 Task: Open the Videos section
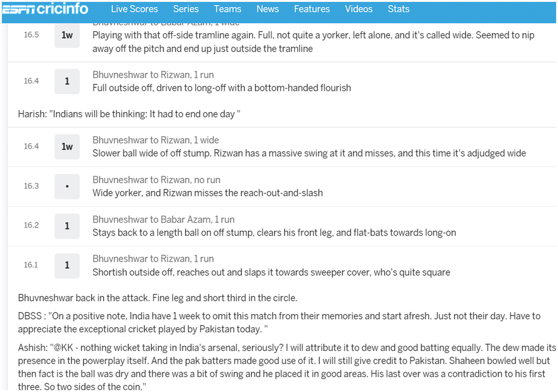359,9
